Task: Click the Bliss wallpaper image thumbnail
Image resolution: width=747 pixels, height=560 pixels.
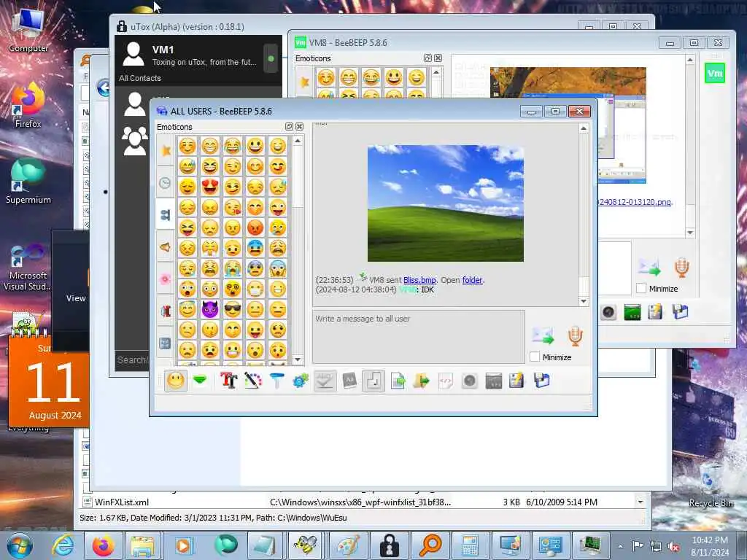Action: click(446, 203)
